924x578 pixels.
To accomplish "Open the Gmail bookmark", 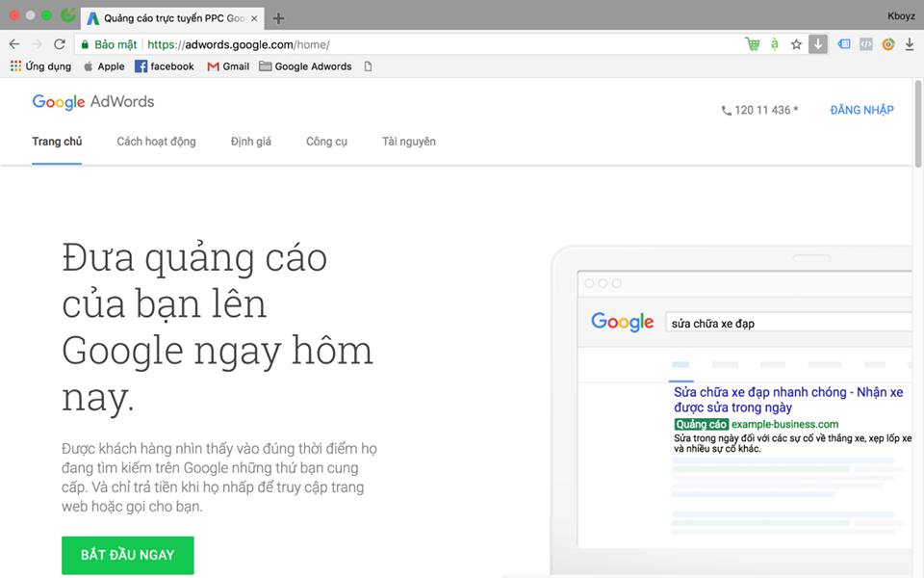I will [x=227, y=66].
